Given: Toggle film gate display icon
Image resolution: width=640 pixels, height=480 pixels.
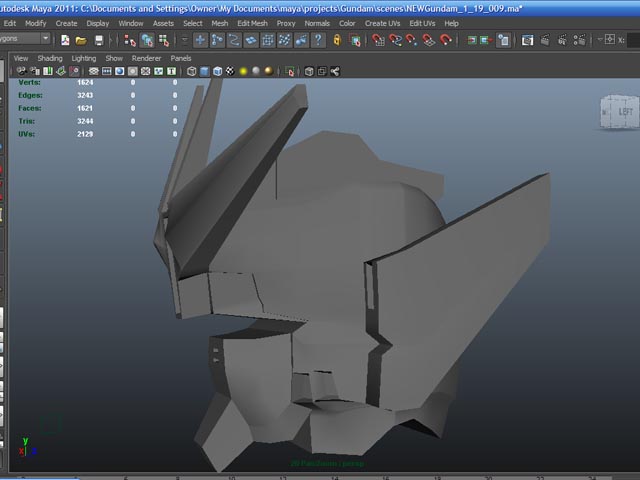Looking at the screenshot, I should (107, 71).
